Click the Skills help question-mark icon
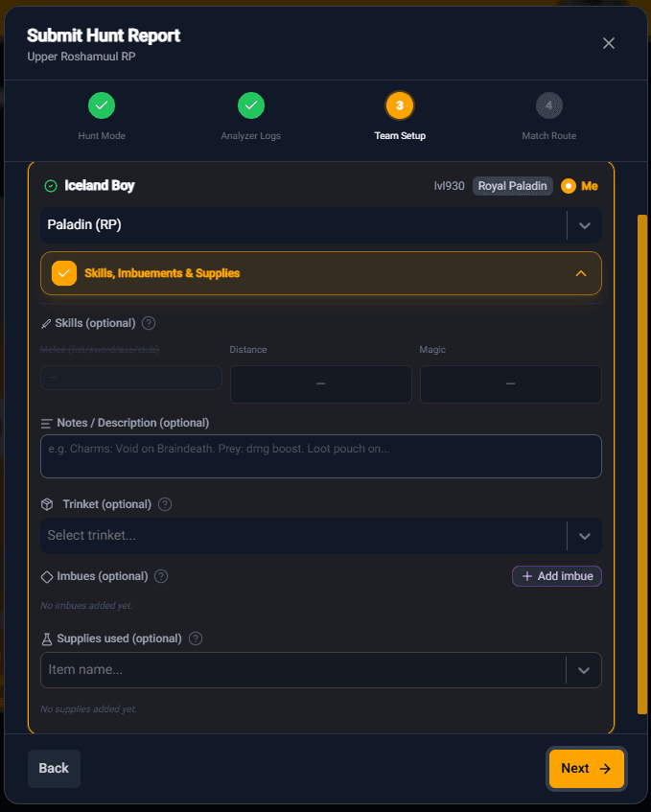Screen dimensions: 651x812 [149, 323]
